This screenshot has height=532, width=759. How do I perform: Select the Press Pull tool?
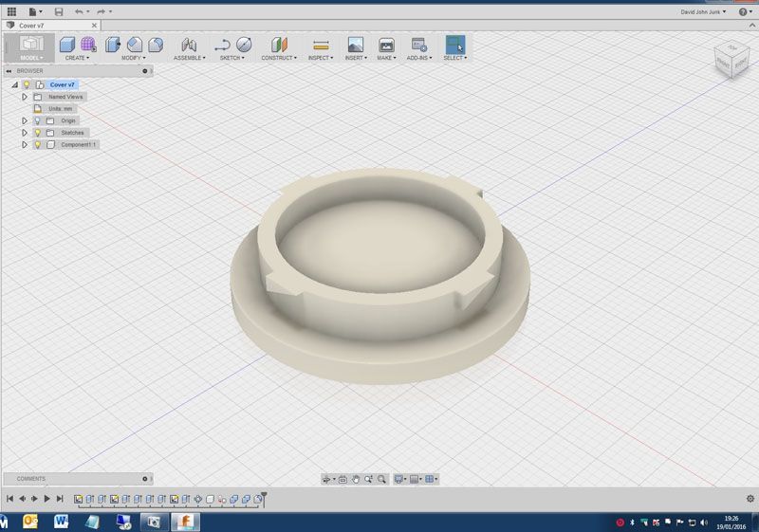coord(113,45)
